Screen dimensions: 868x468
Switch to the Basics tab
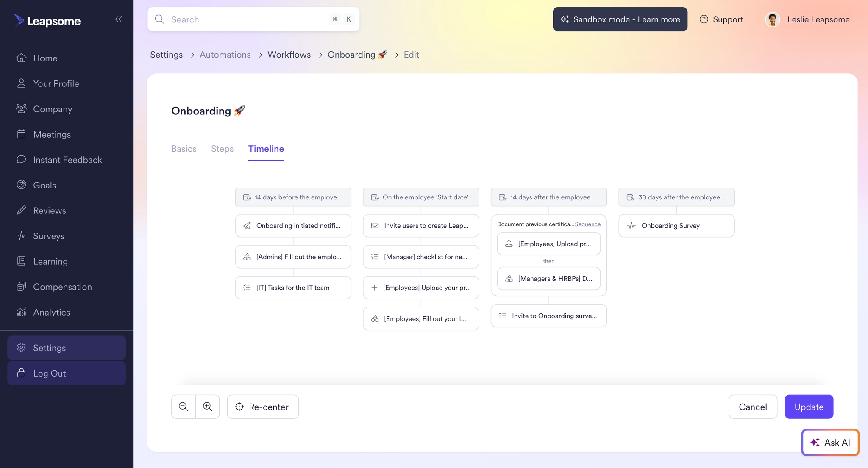coord(184,149)
